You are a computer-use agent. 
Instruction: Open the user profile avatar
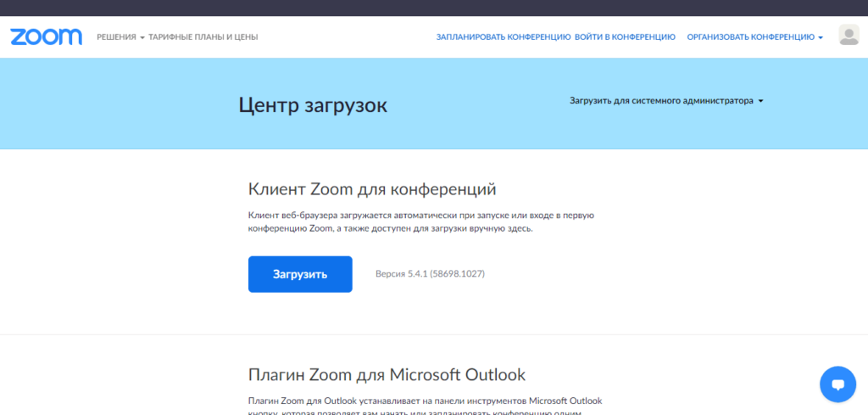click(849, 36)
